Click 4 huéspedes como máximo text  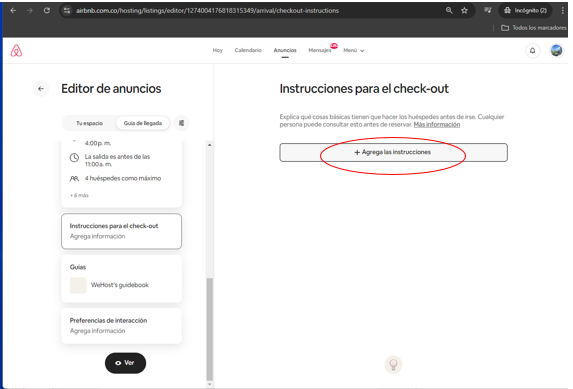tap(123, 178)
